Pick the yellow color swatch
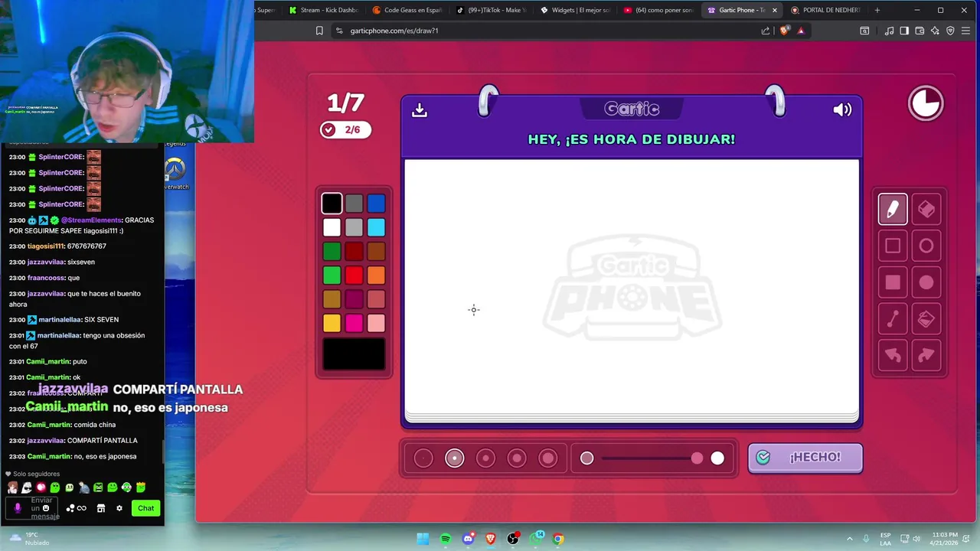Screen dimensions: 980x551 tap(332, 323)
